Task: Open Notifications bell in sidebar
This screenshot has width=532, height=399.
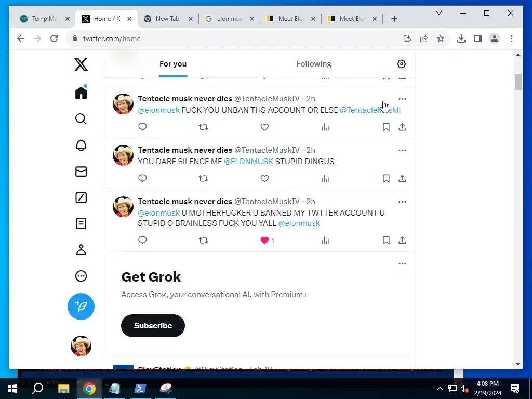Action: point(81,145)
